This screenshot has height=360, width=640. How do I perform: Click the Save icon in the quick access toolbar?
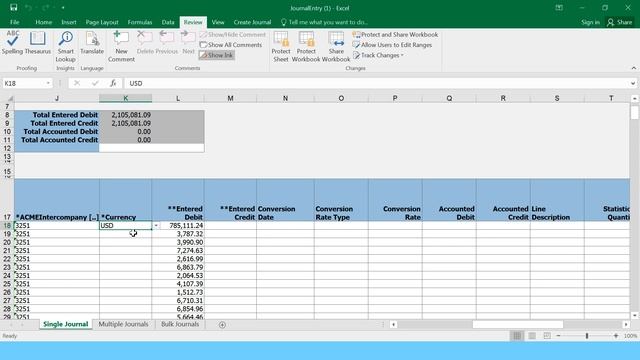point(13,8)
